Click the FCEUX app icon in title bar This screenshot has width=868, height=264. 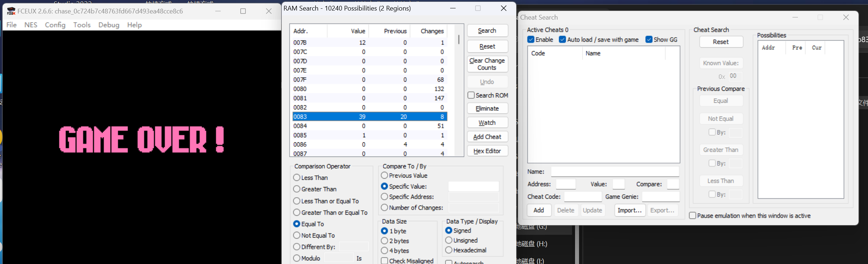pyautogui.click(x=11, y=11)
